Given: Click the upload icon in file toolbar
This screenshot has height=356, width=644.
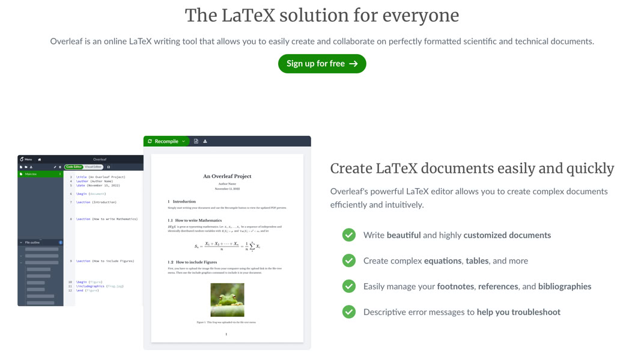Looking at the screenshot, I should click(31, 167).
